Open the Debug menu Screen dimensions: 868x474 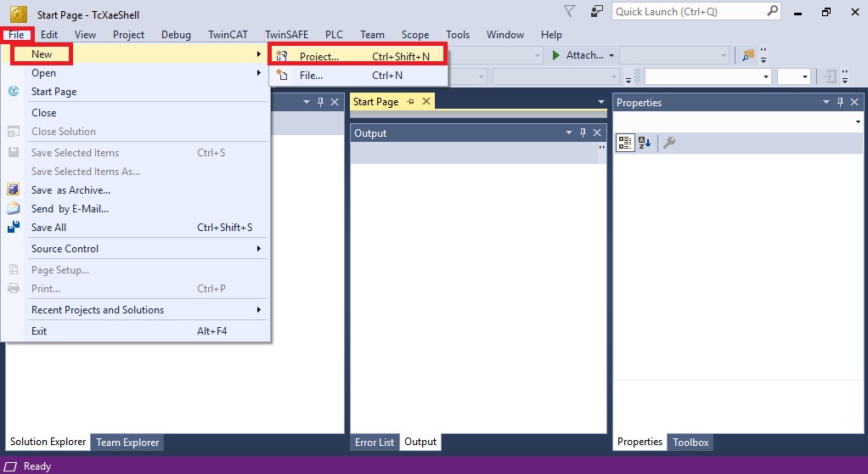coord(176,34)
